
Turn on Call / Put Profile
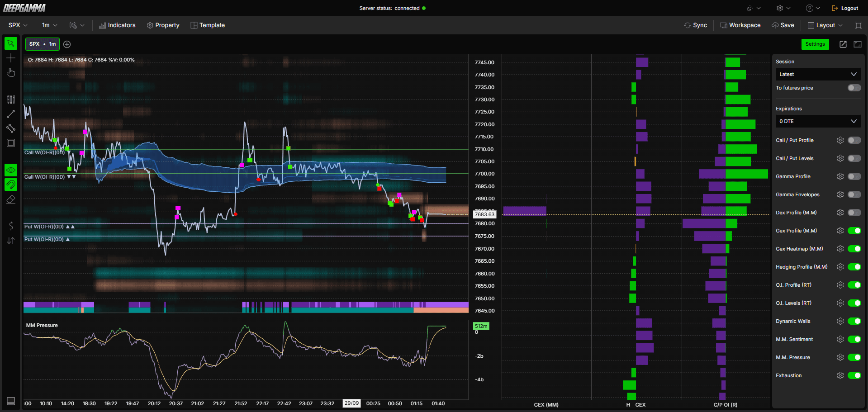point(854,140)
